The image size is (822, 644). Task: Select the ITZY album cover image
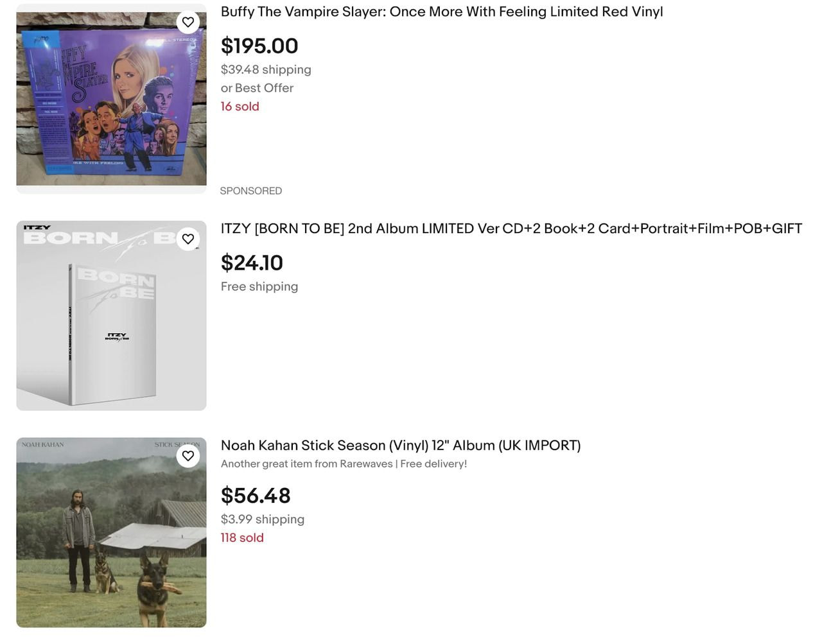pyautogui.click(x=110, y=315)
